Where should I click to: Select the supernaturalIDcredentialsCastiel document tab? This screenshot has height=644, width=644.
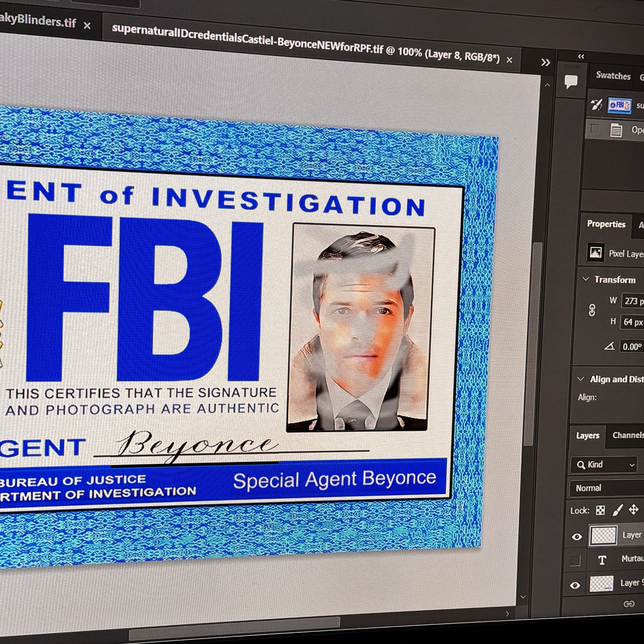click(306, 44)
